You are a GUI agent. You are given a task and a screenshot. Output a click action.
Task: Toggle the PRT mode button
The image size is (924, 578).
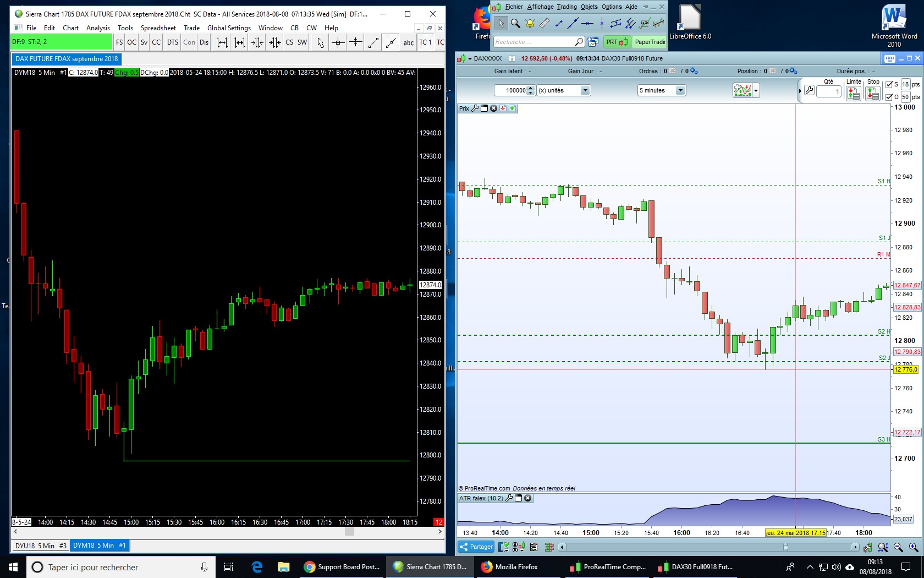617,42
